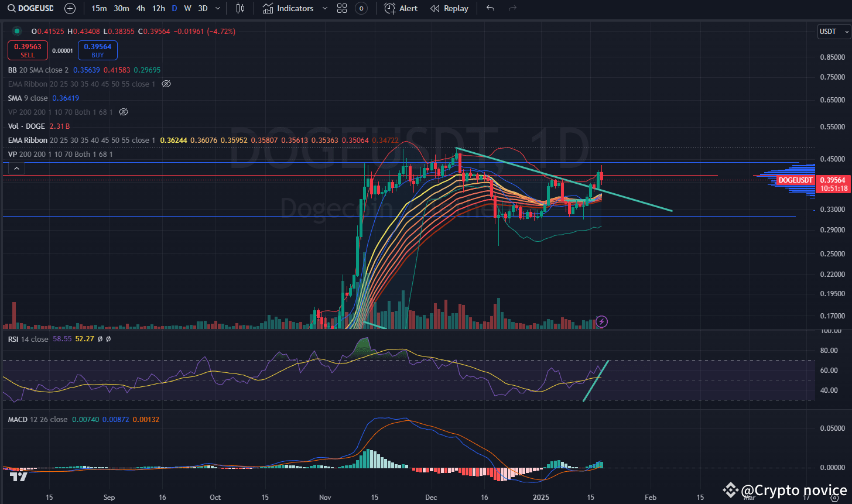Collapse the indicator legend with the chevron
The height and width of the screenshot is (504, 852).
pos(16,168)
